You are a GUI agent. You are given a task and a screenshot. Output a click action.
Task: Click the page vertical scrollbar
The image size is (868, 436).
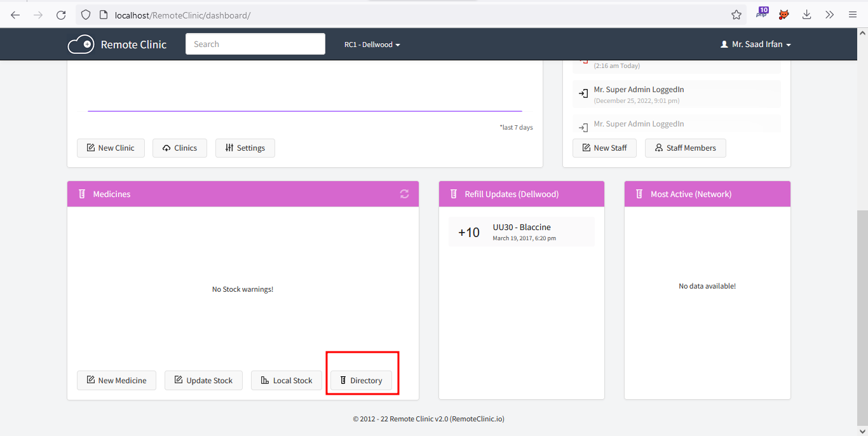coord(862,318)
